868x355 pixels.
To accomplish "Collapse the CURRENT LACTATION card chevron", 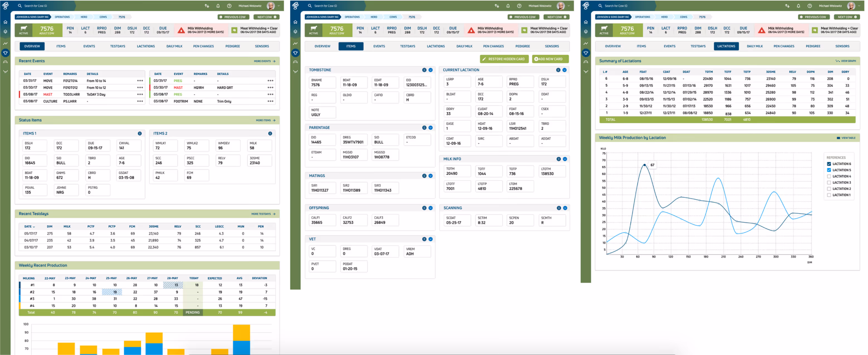I will 565,70.
